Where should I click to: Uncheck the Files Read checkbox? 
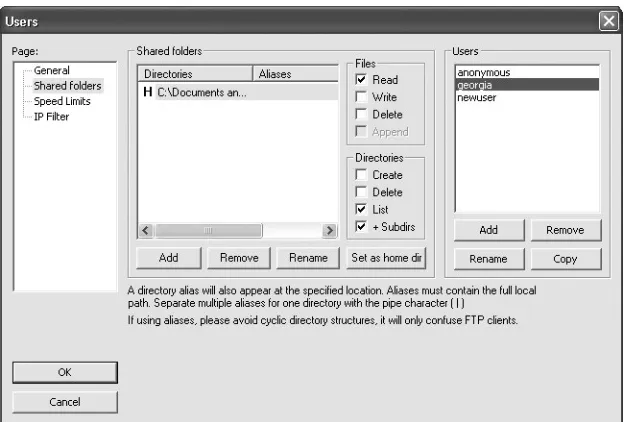[361, 80]
